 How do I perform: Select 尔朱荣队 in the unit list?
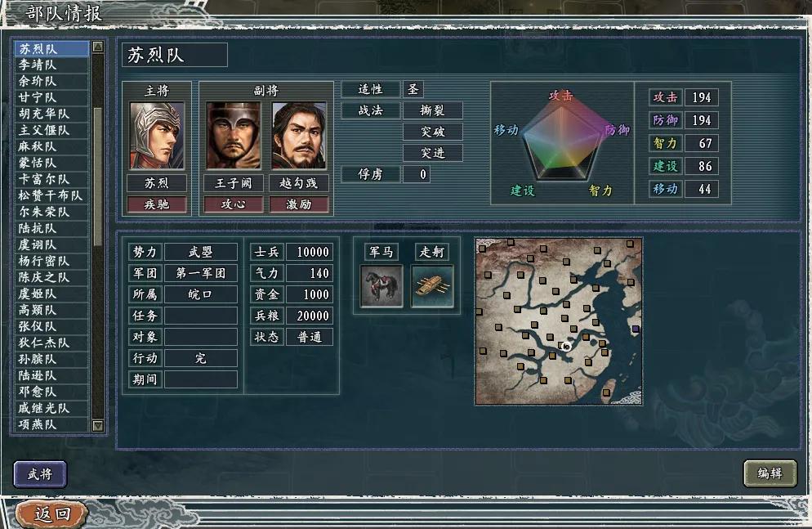51,212
